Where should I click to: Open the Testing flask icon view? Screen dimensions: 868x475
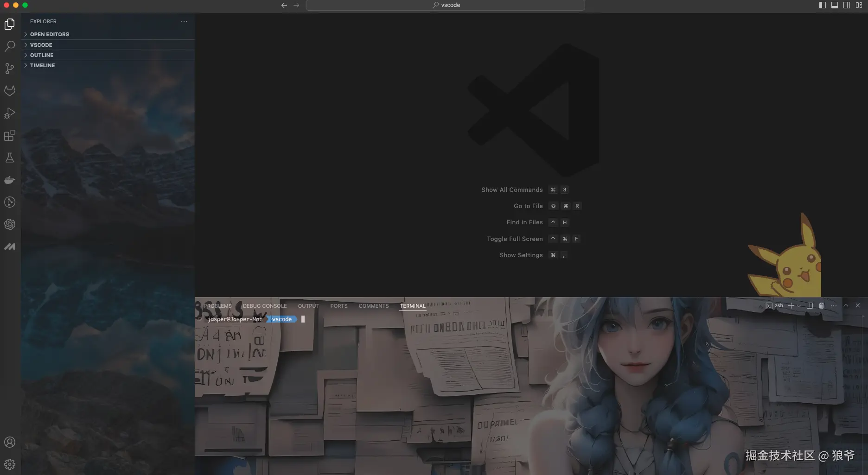[10, 158]
